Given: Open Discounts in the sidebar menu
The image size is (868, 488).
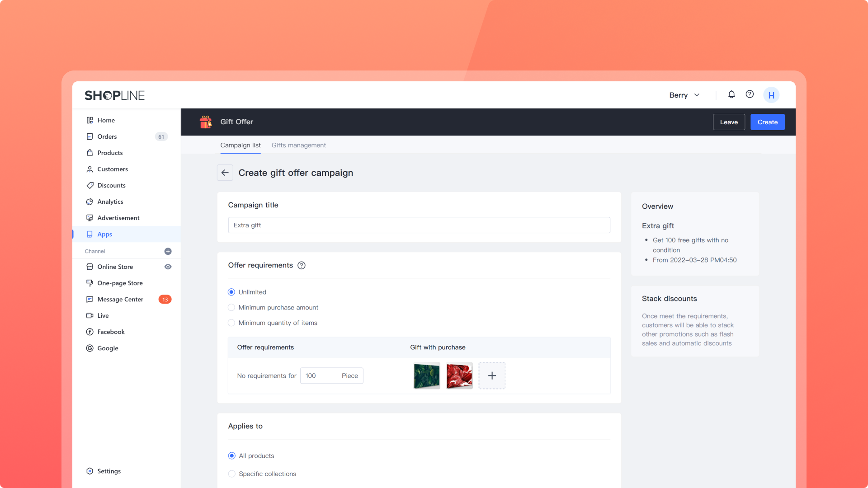Looking at the screenshot, I should (111, 185).
